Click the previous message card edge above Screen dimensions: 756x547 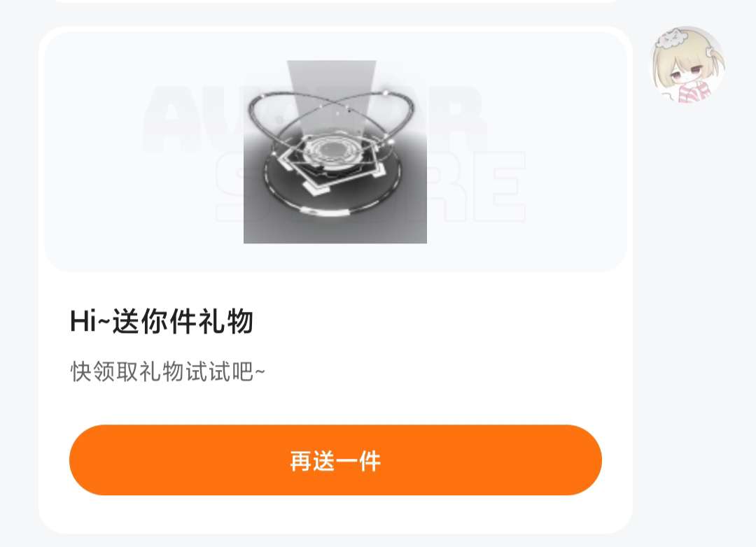[335, 1]
